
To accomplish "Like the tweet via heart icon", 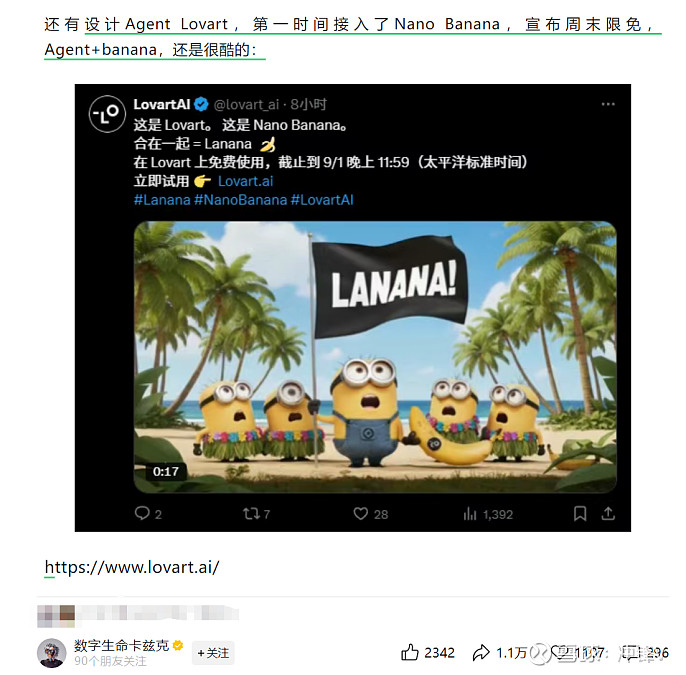I will point(360,514).
